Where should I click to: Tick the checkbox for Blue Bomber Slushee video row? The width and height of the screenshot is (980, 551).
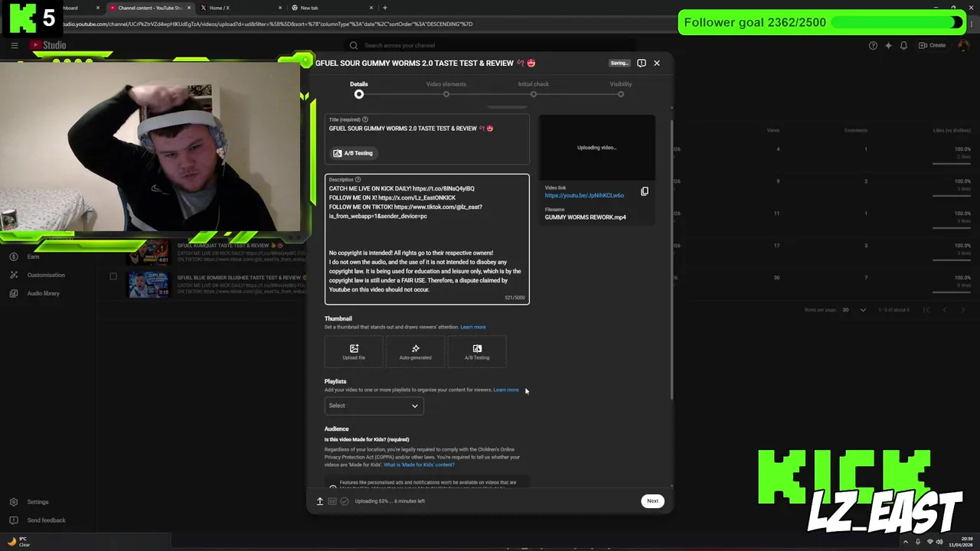(113, 276)
